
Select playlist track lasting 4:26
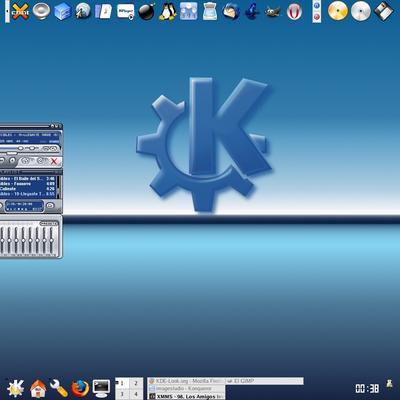[28, 189]
